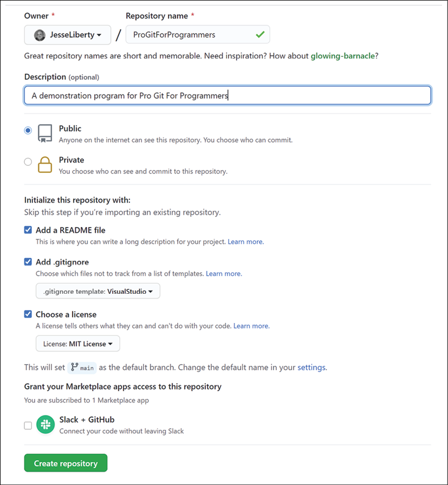
Task: Open the License: MIT License dropdown
Action: pyautogui.click(x=78, y=344)
